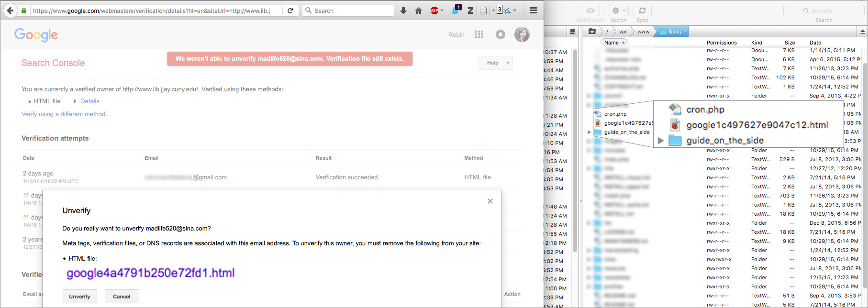Click the left pane vertical scrollbar
Screen dimensions: 868x308
coord(575,151)
